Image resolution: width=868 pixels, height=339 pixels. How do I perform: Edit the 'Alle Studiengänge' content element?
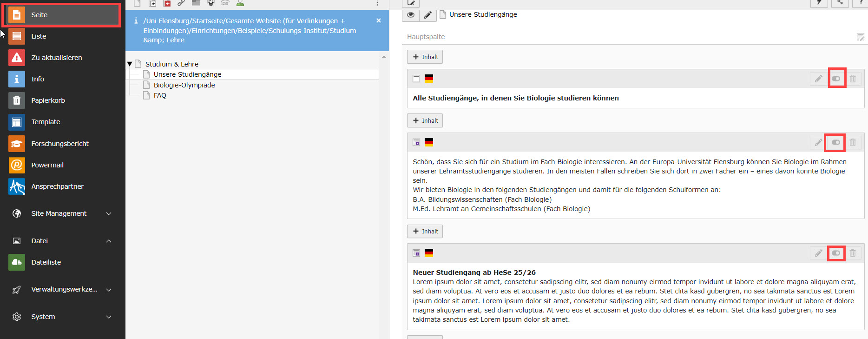(818, 79)
